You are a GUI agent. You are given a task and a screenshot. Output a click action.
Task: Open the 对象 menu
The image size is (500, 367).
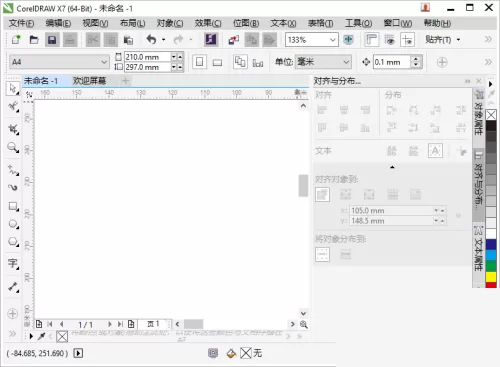pyautogui.click(x=170, y=23)
